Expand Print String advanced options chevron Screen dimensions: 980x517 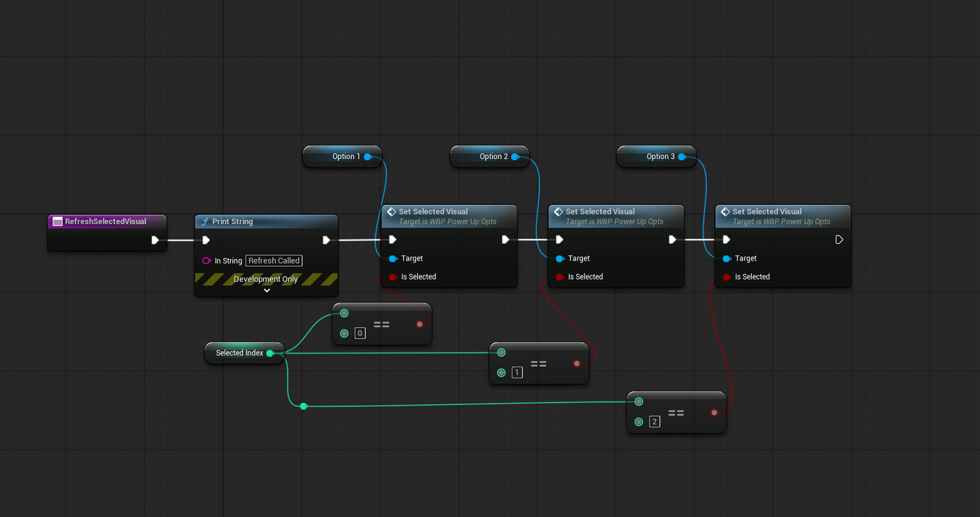tap(267, 291)
